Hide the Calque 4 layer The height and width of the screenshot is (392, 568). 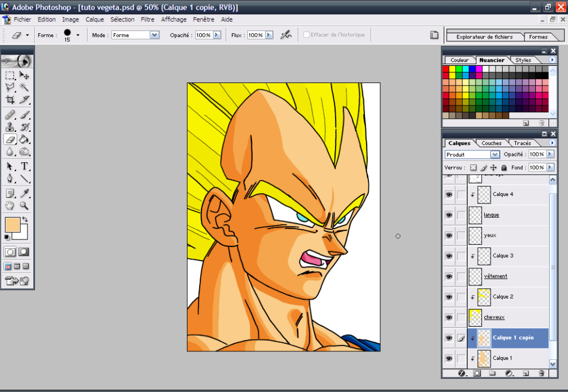click(449, 194)
